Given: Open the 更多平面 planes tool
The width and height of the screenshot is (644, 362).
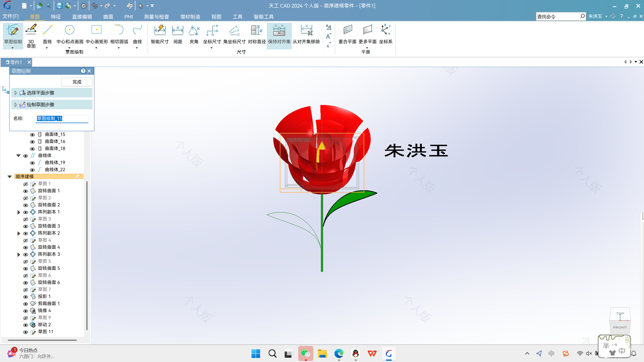Looking at the screenshot, I should [x=367, y=34].
